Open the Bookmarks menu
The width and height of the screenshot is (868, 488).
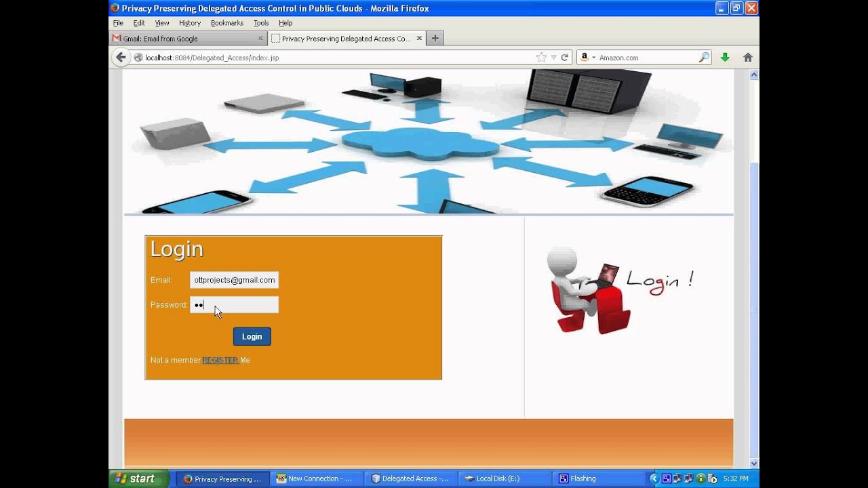pyautogui.click(x=227, y=23)
